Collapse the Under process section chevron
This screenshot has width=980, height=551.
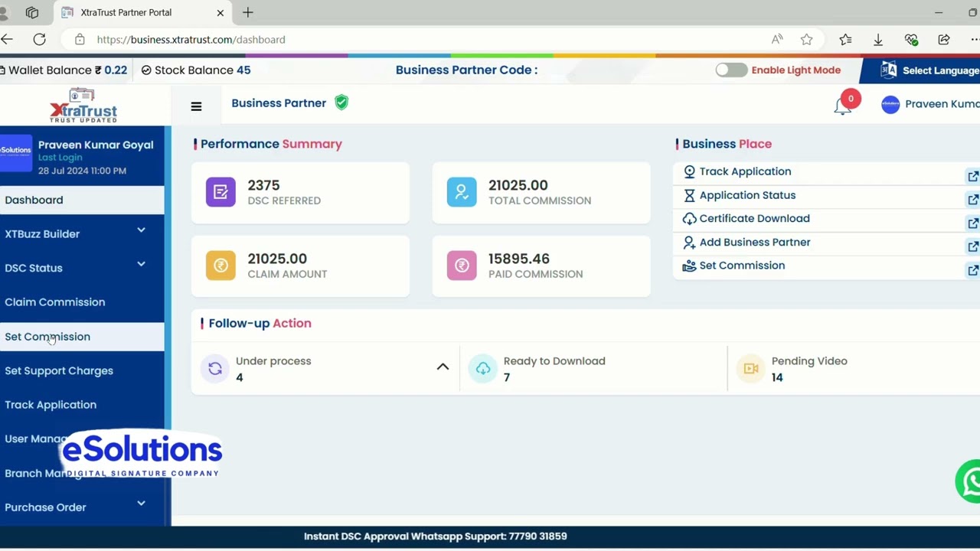443,367
